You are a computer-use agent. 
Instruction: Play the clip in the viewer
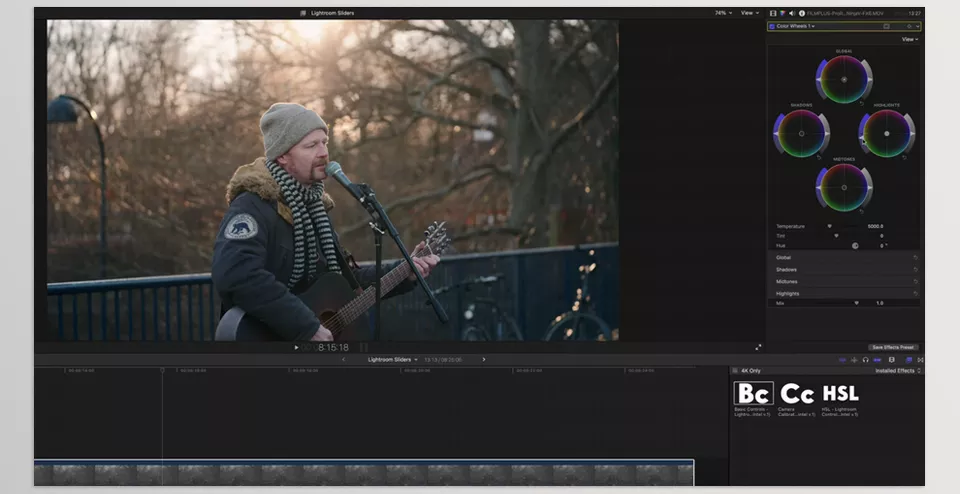(296, 348)
